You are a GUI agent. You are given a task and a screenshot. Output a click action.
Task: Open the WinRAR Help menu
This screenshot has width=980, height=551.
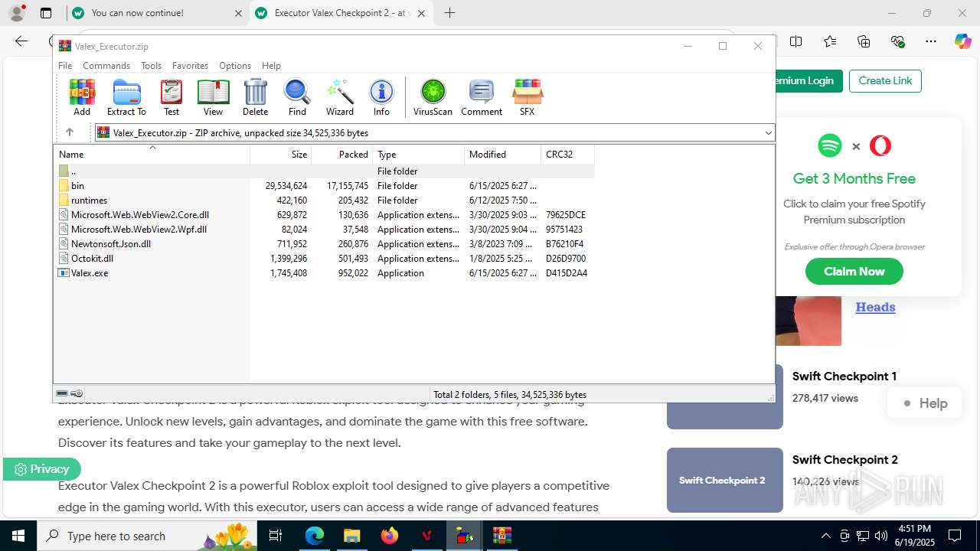[271, 66]
